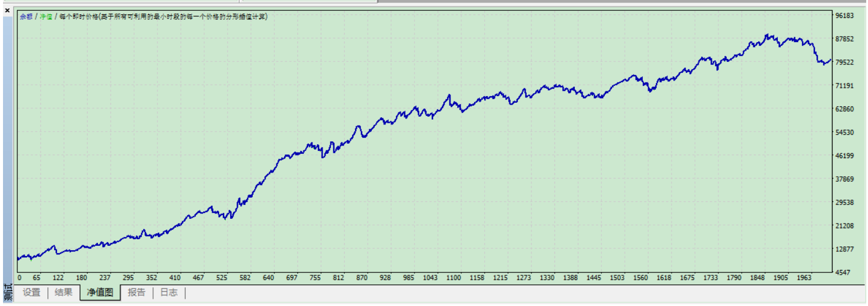Image resolution: width=868 pixels, height=306 pixels.
Task: Click the 余额 legend label
Action: pyautogui.click(x=26, y=17)
